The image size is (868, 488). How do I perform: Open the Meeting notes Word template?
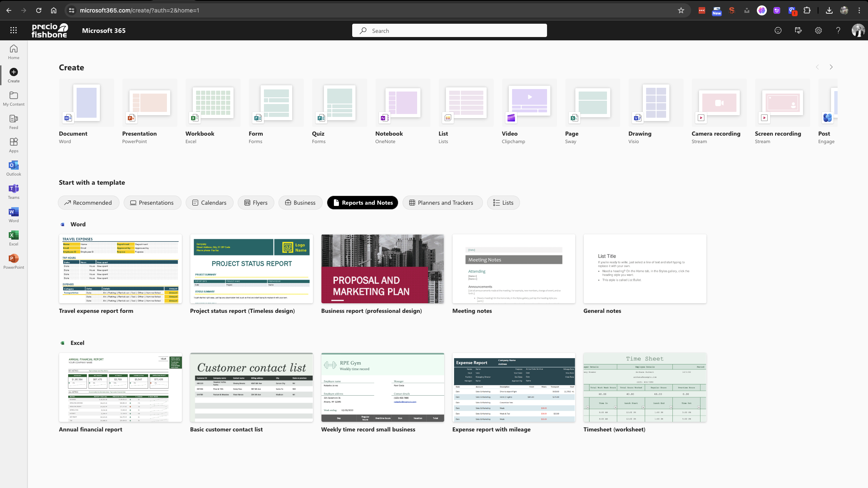(x=513, y=269)
